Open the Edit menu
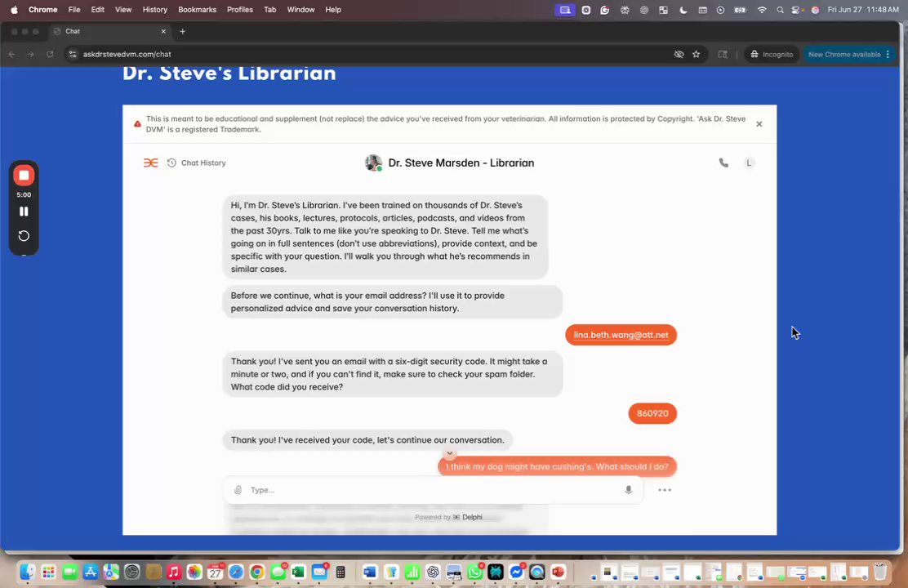Screen dimensions: 908x588 coord(97,10)
